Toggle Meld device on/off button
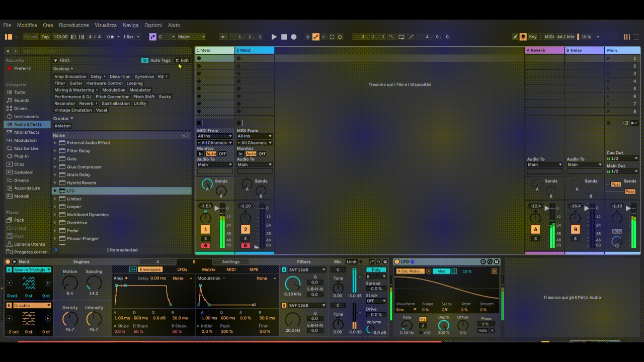This screenshot has height=362, width=644. point(8,261)
